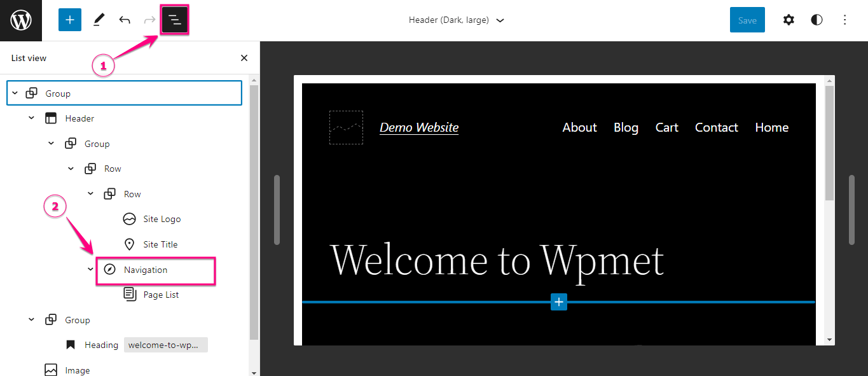Select the Site Logo block icon

[x=129, y=219]
